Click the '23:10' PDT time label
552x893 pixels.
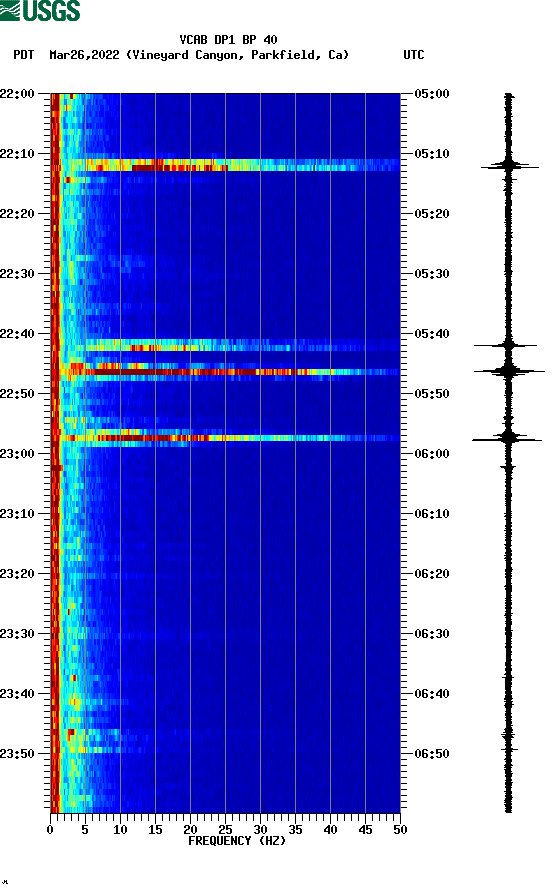(x=17, y=514)
